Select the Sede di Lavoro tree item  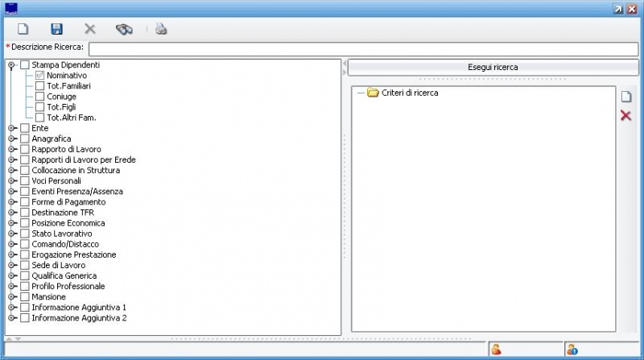59,265
